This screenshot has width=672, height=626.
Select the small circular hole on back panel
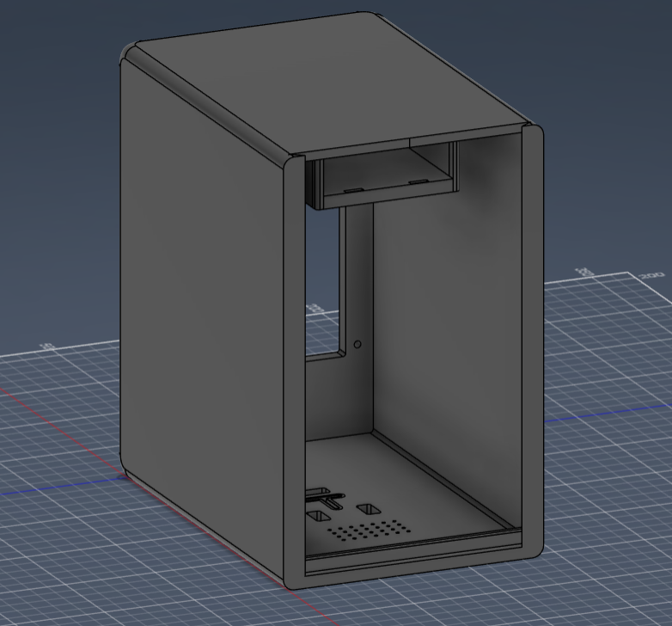tap(358, 345)
